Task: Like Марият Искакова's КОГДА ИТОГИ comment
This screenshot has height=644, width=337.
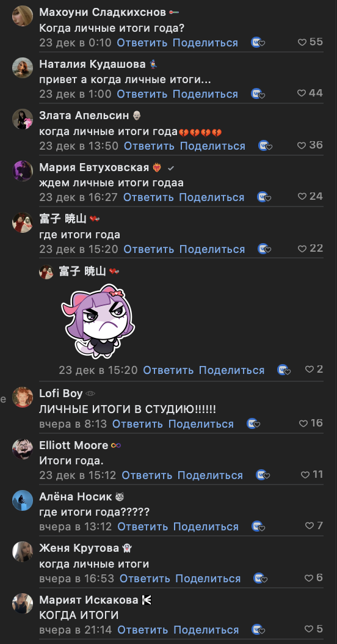Action: (309, 629)
